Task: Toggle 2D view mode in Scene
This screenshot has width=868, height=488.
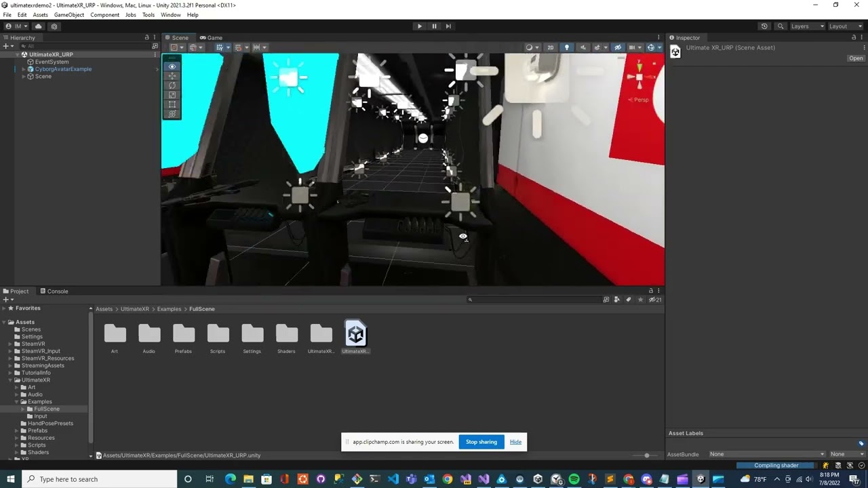Action: click(x=550, y=47)
